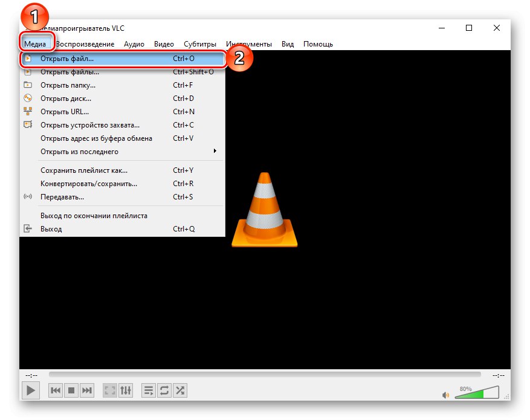The image size is (530, 420).
Task: Maximize the VLC window
Action: [x=469, y=28]
